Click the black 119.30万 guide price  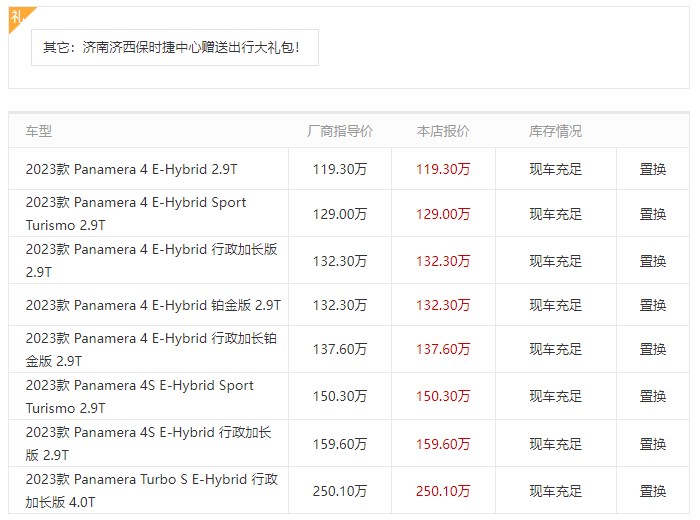pos(340,169)
